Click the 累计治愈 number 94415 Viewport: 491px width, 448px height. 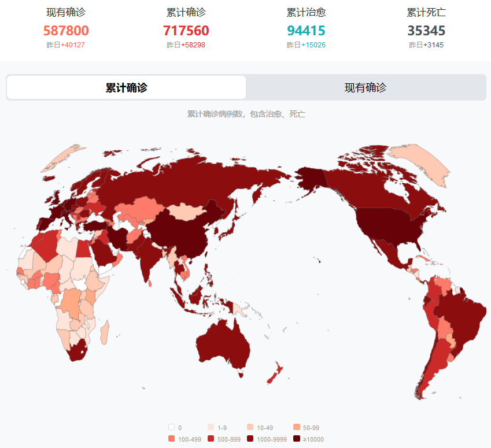[x=306, y=31]
